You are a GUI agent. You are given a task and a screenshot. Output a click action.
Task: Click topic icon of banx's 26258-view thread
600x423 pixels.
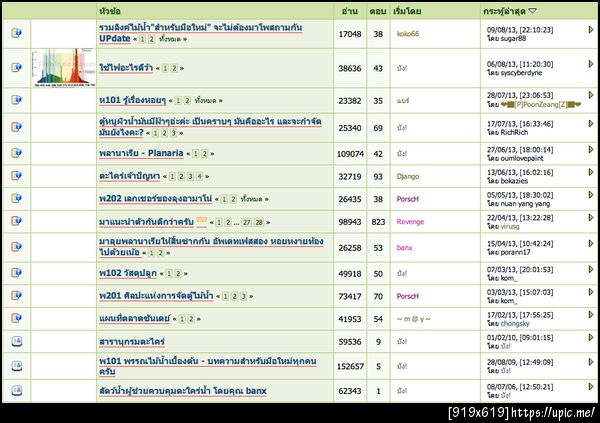pyautogui.click(x=16, y=247)
